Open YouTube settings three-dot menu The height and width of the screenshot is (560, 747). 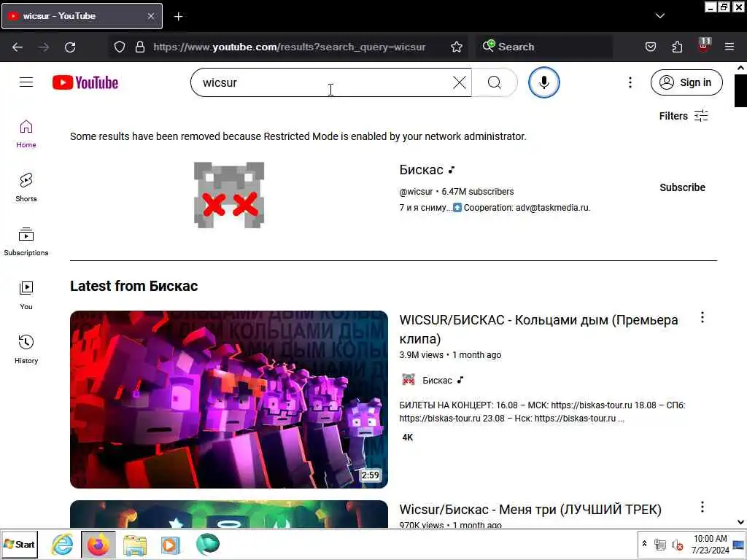(x=630, y=82)
